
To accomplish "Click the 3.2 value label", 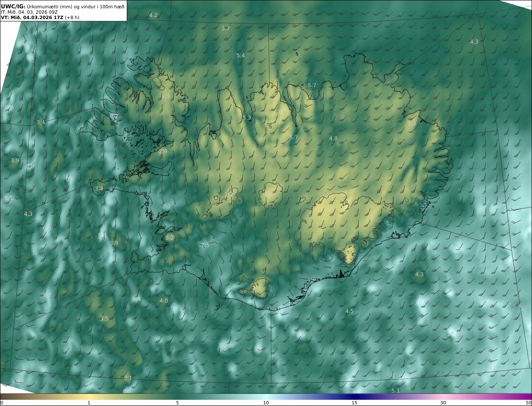I will click(x=169, y=237).
